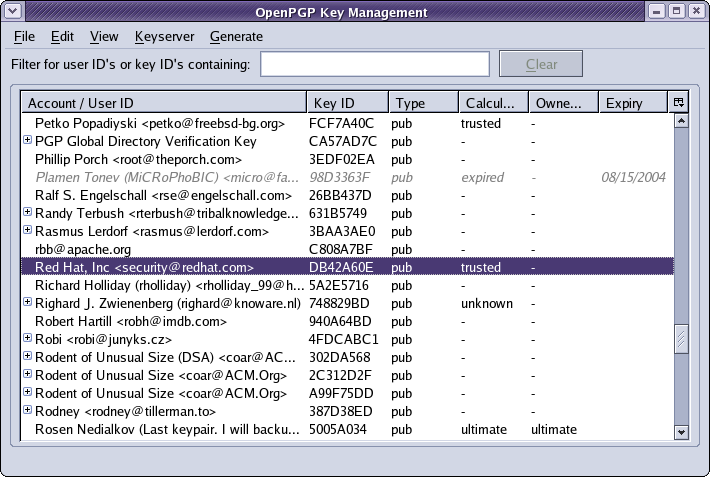
Task: Sort by Type column header
Action: (423, 103)
